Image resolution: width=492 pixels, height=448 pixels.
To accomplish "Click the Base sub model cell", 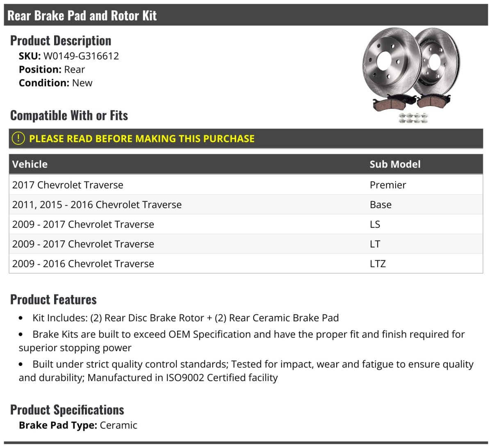I will click(380, 205).
